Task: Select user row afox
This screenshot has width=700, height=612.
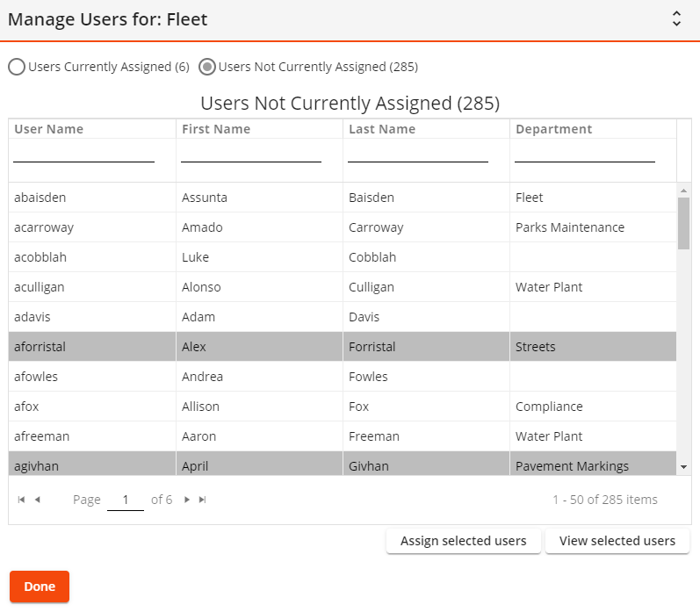Action: 343,407
